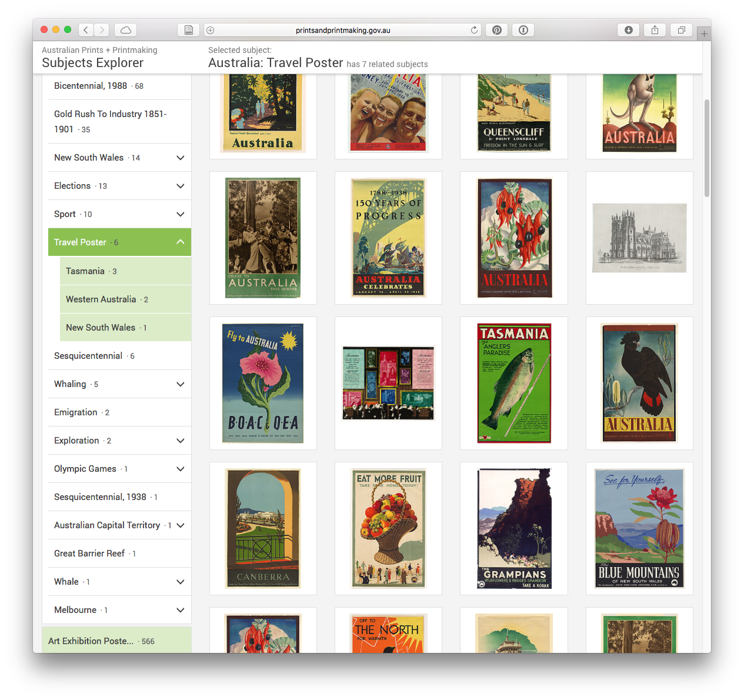Toggle the Reader view page icon
This screenshot has width=744, height=700.
click(x=188, y=30)
